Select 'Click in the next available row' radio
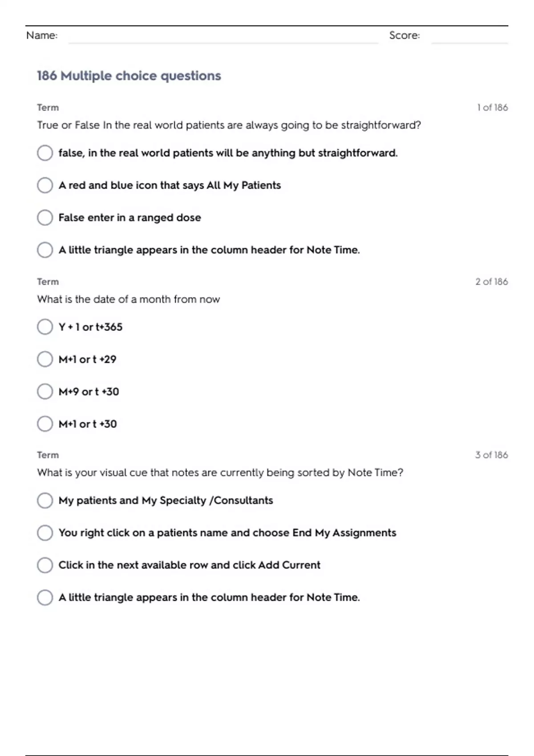This screenshot has width=534, height=756. click(45, 565)
